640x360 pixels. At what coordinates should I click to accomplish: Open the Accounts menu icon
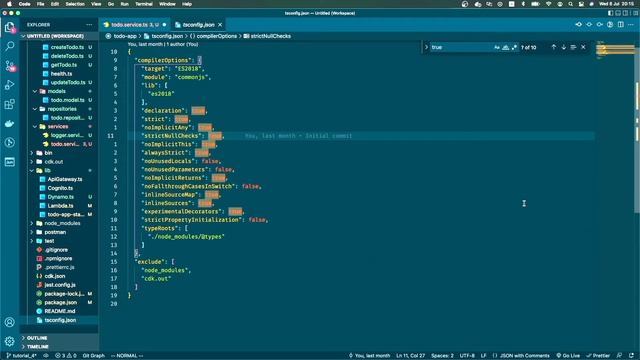9,322
